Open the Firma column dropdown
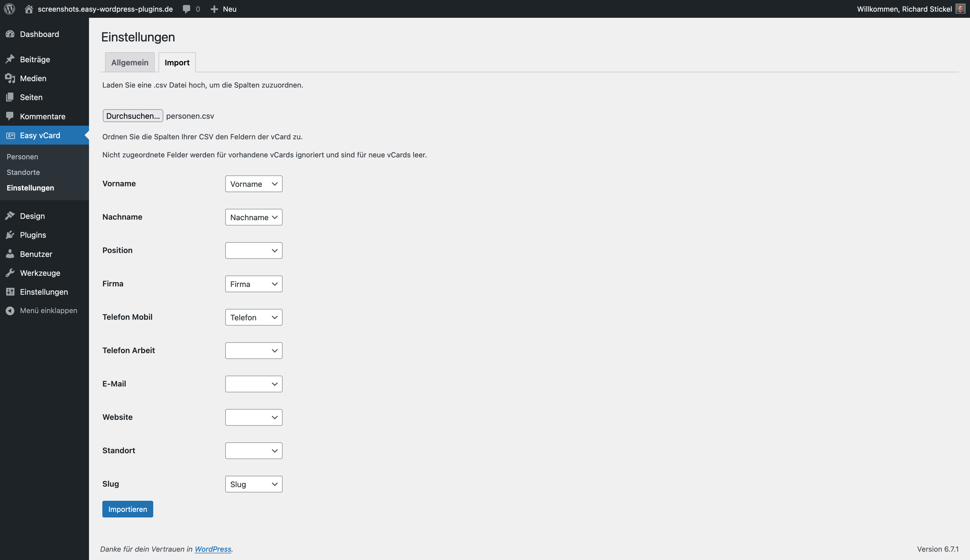Screen dimensions: 970x560 pyautogui.click(x=254, y=284)
